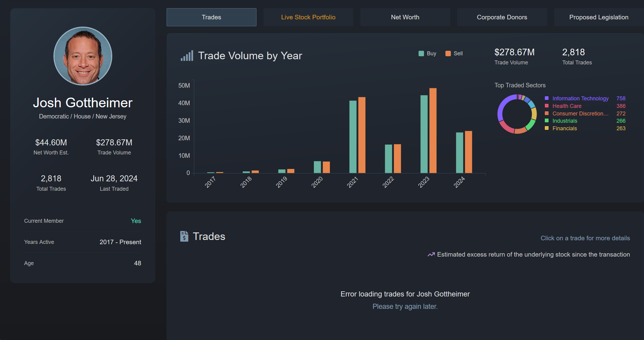Select the Information Technology sector label

(580, 99)
